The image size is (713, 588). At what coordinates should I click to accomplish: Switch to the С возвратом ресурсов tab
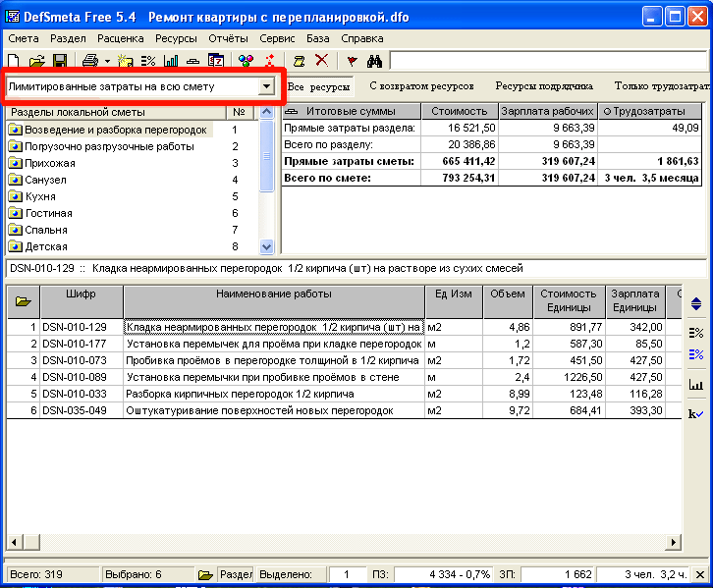pos(421,86)
